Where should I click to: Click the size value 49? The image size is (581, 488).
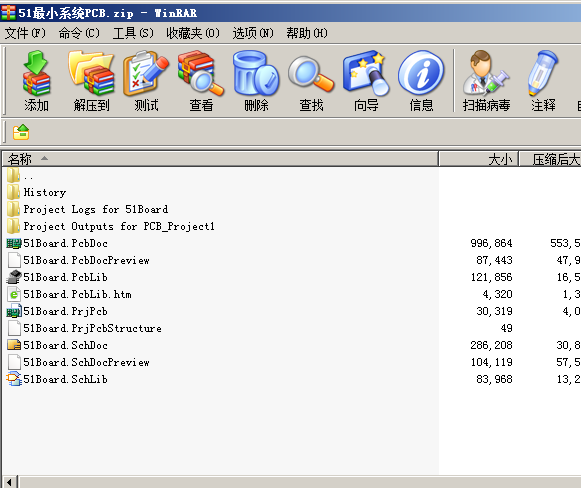tap(506, 328)
